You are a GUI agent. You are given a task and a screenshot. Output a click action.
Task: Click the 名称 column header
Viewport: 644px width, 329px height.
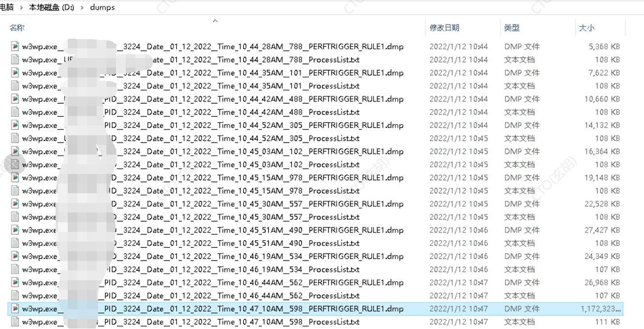17,28
